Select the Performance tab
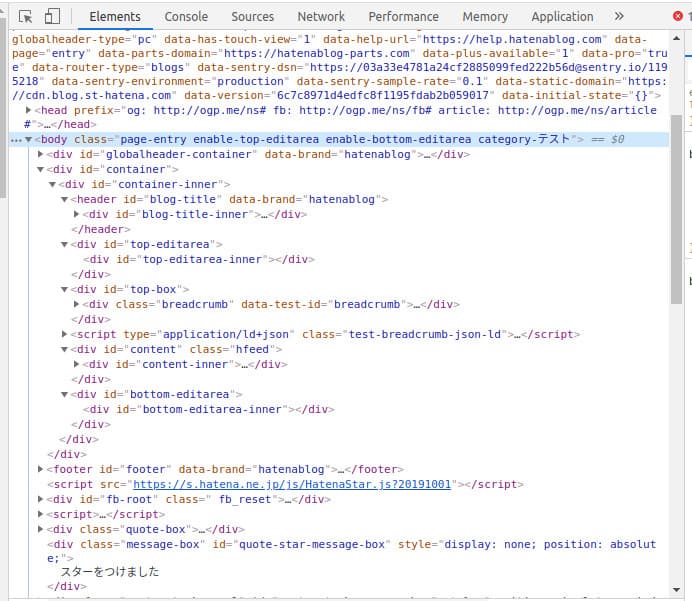The height and width of the screenshot is (601, 692). point(403,16)
